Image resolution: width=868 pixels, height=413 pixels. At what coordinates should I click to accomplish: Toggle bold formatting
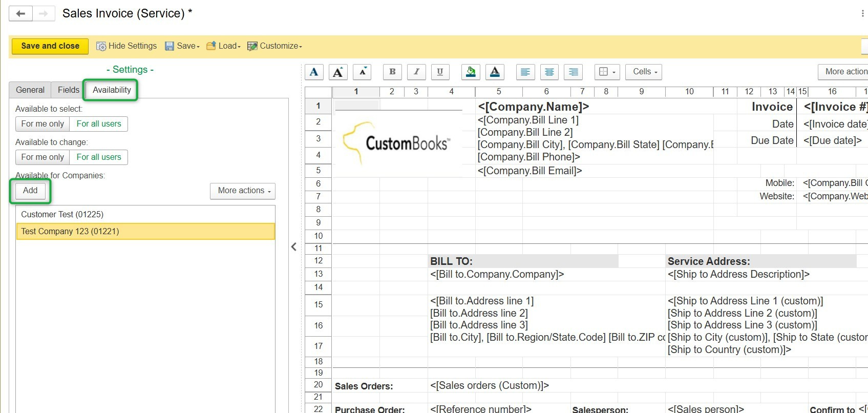click(392, 72)
